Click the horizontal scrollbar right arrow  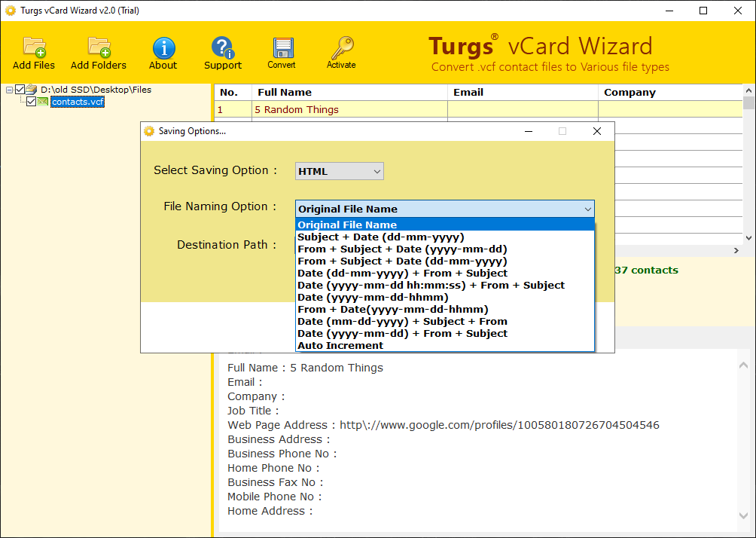click(x=736, y=250)
